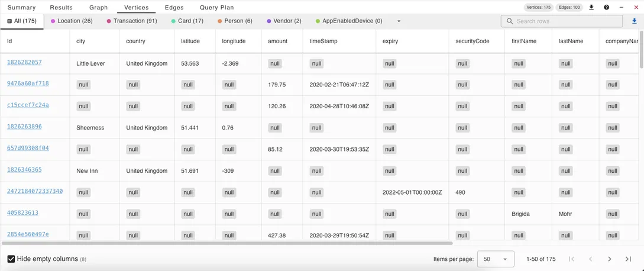Download results using the top download icon

point(591,8)
